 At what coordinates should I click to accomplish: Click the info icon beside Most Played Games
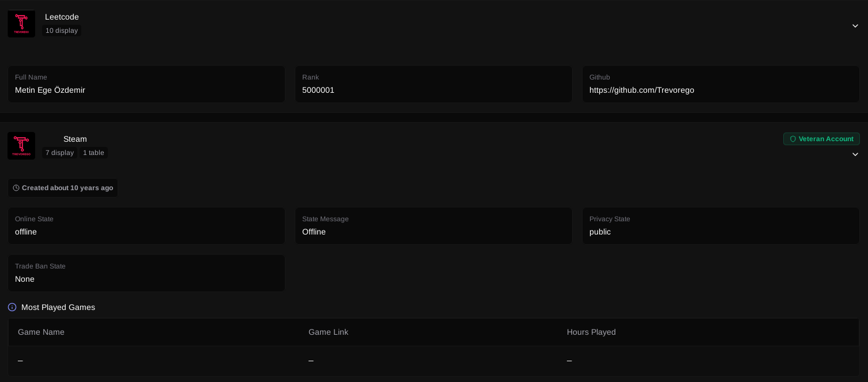[x=12, y=307]
